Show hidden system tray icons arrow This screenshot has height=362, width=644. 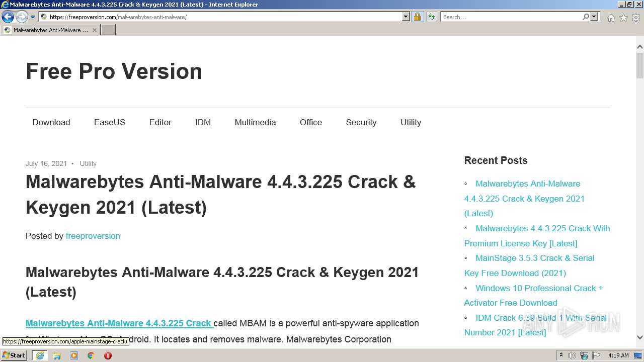click(561, 355)
